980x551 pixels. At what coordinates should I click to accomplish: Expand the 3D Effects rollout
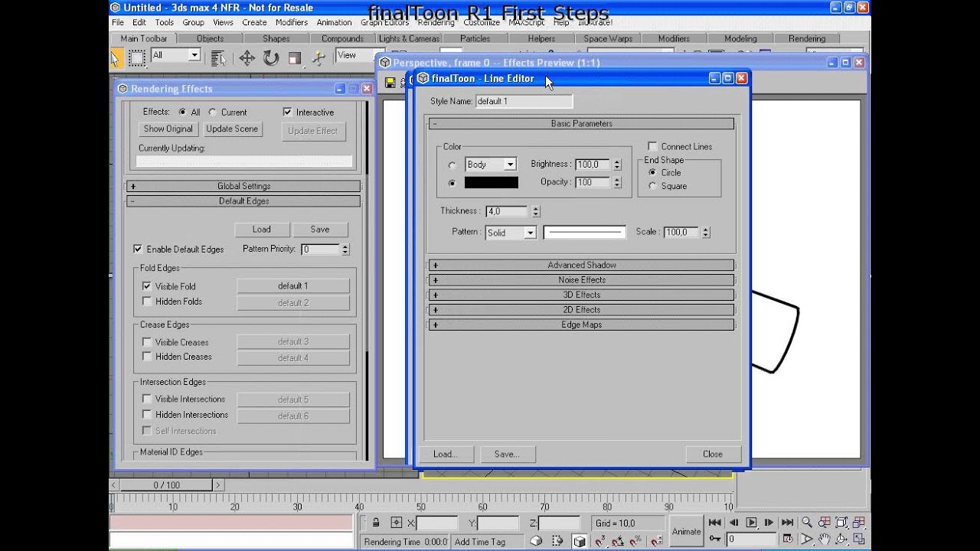point(581,295)
